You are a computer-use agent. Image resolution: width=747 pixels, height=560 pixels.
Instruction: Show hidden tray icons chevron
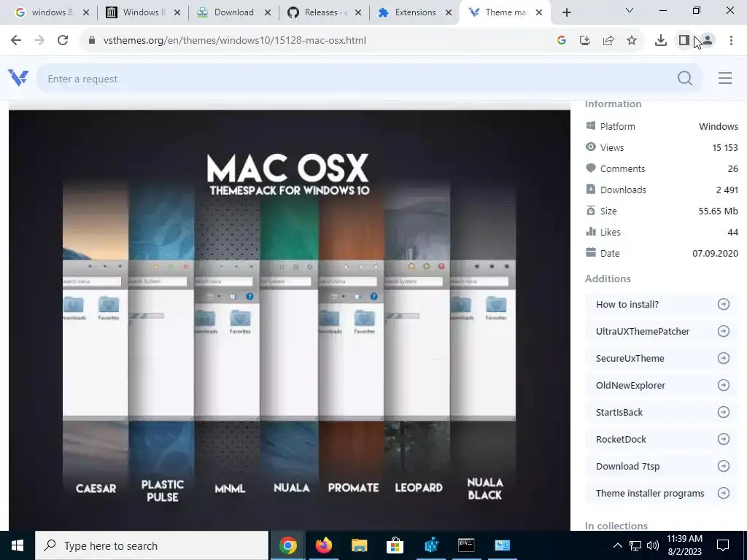point(617,545)
